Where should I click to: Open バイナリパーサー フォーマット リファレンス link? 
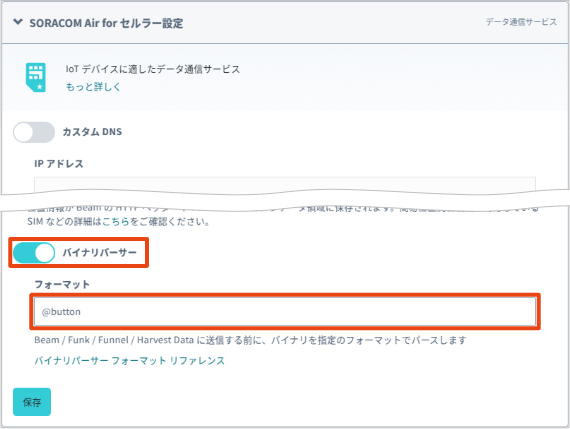(x=129, y=361)
